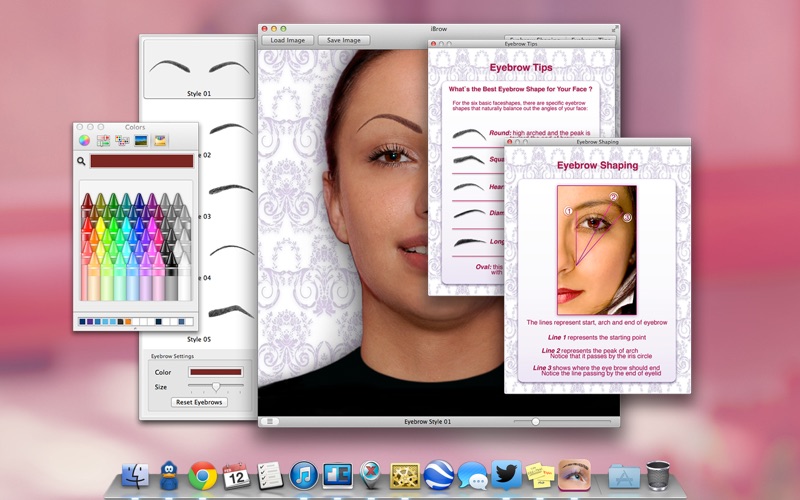Choose the orange saved swatch in Colors

[128, 321]
